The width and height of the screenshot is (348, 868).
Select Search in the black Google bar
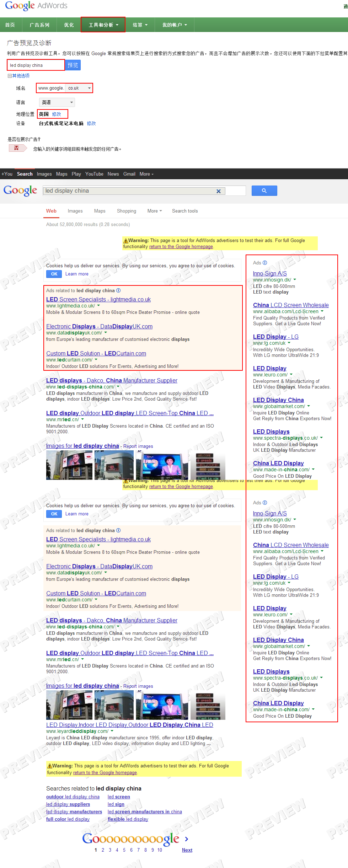click(25, 174)
